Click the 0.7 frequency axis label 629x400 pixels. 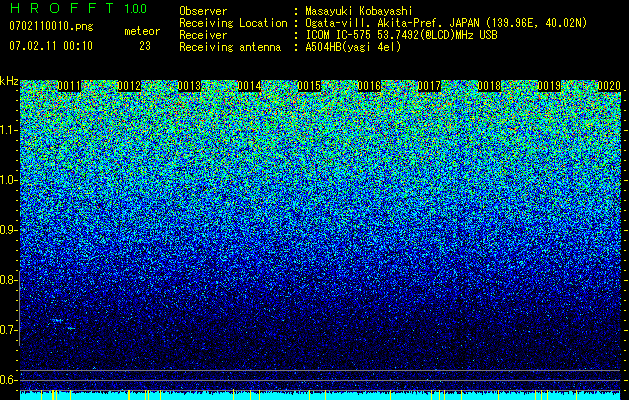coord(9,330)
